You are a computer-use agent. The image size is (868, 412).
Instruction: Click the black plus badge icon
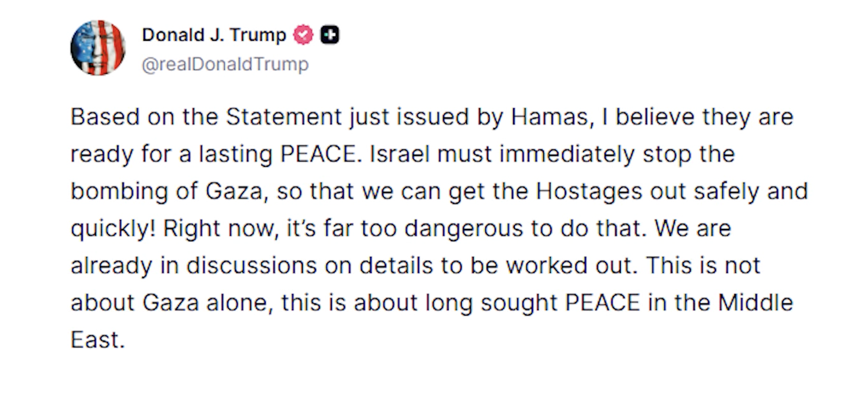(x=330, y=35)
